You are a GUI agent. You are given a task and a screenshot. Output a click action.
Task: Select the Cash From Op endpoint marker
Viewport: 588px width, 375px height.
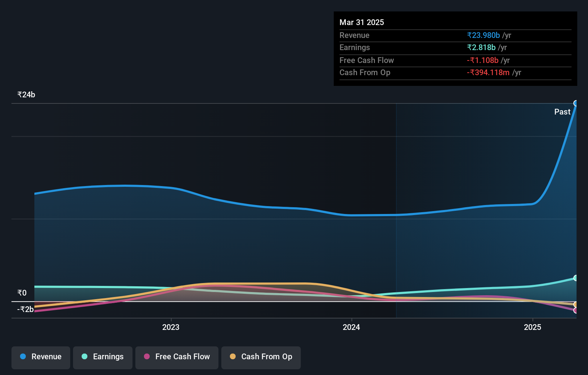tap(576, 305)
